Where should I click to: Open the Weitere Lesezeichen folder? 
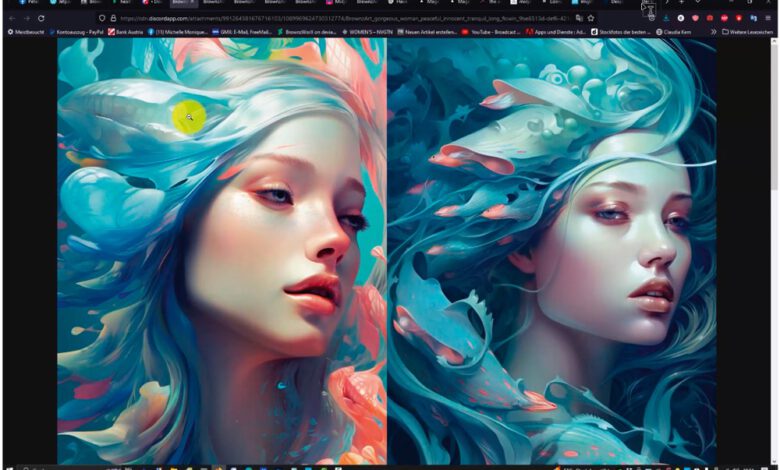[748, 32]
